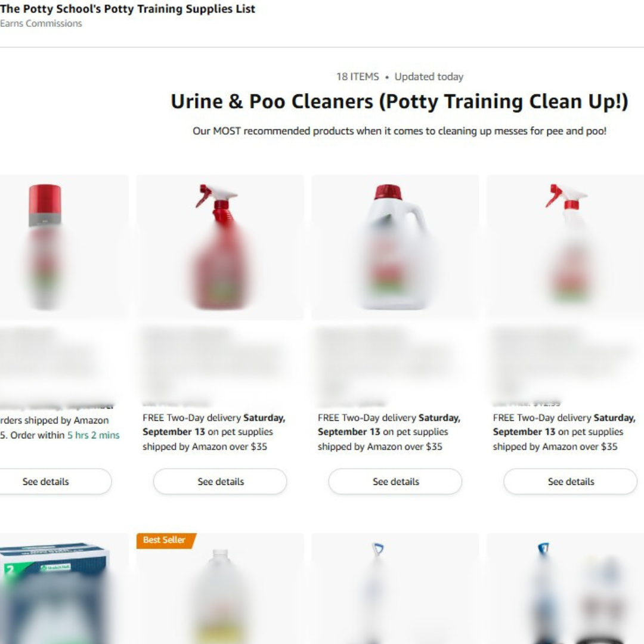
Task: Open the product image with white-blue trigger sprayer
Action: [395, 589]
